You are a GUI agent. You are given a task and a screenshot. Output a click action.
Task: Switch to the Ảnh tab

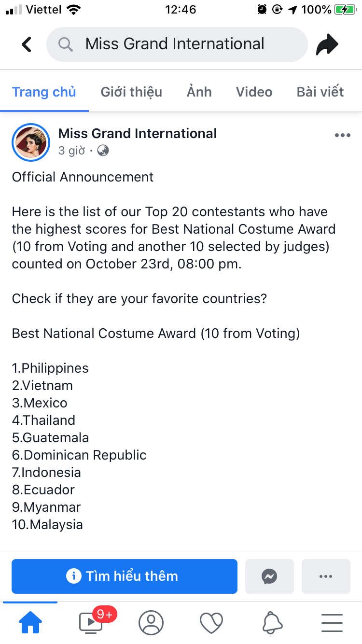point(199,92)
